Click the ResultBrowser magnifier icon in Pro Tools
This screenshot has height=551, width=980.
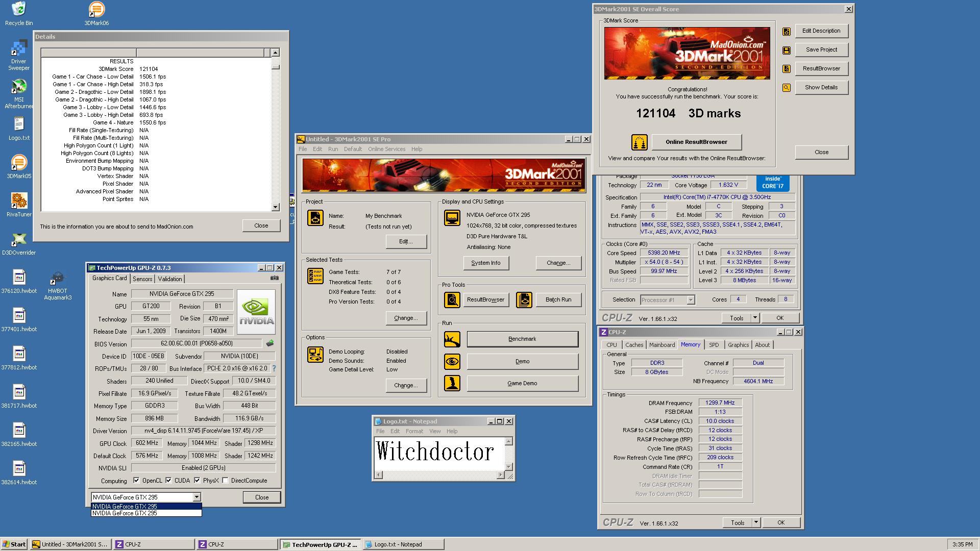click(452, 300)
